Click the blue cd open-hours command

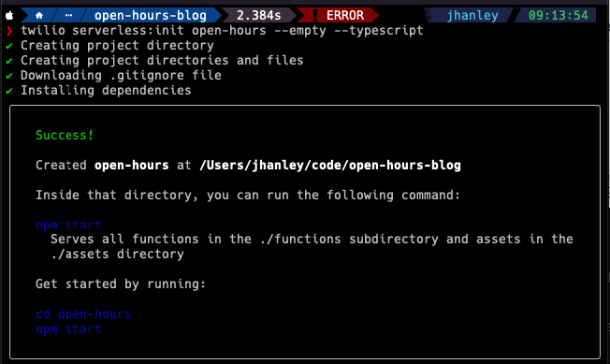pyautogui.click(x=83, y=314)
